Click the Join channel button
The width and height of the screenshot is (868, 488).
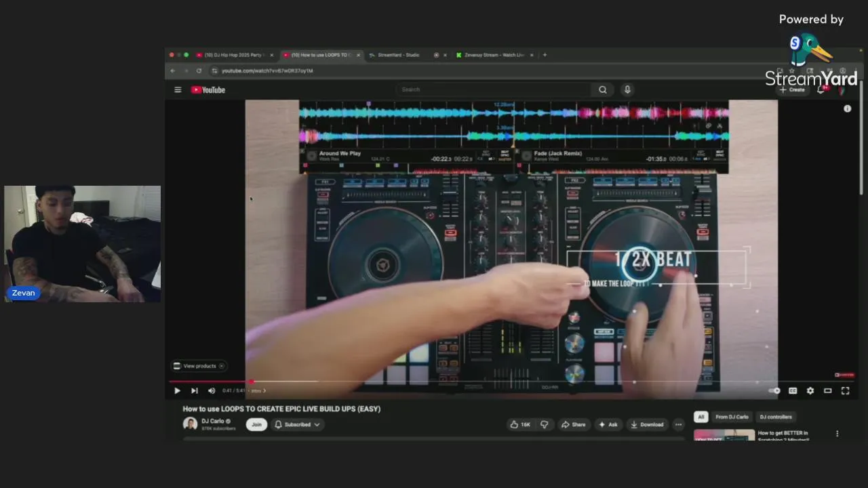(256, 425)
